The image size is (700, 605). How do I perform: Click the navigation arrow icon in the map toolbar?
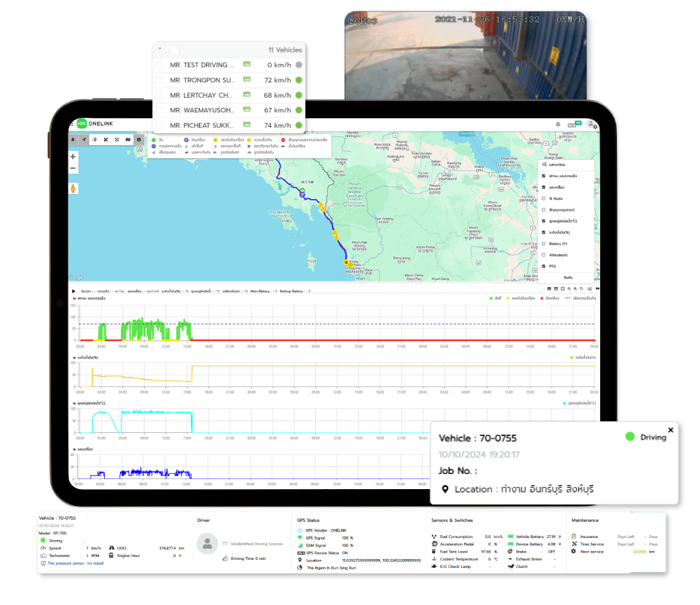[x=83, y=139]
